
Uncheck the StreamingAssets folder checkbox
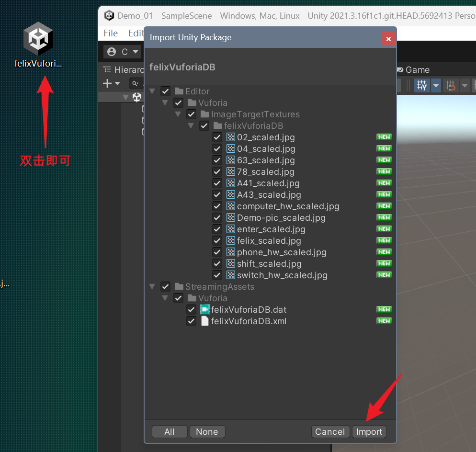point(165,286)
